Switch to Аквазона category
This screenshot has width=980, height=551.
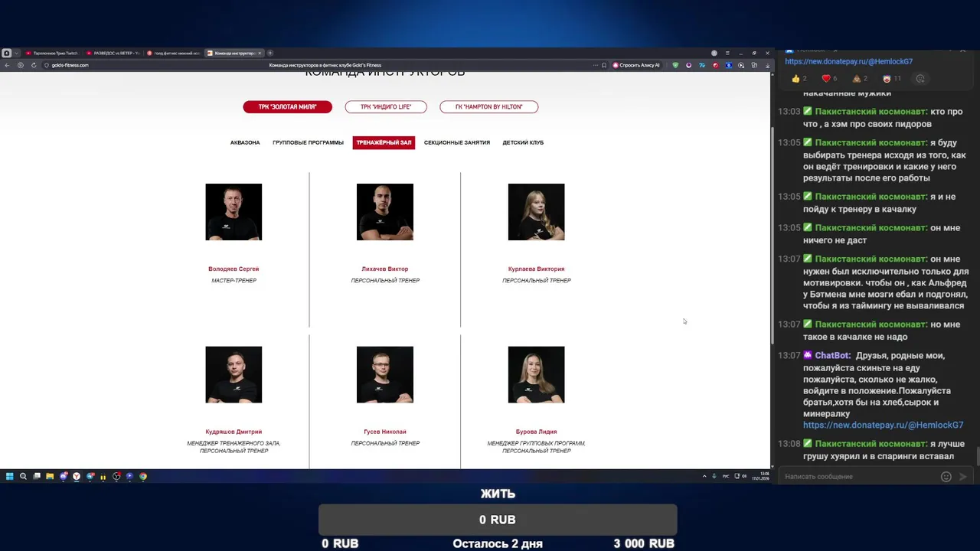(245, 142)
